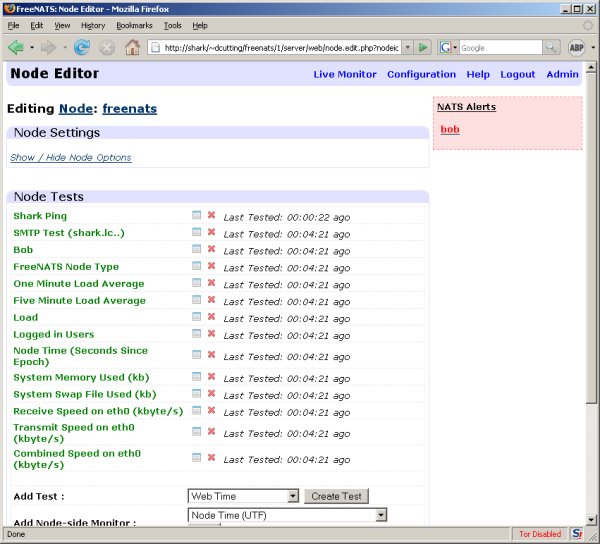The height and width of the screenshot is (544, 600).
Task: Open edit icon for One Minute Load Average
Action: click(x=196, y=282)
